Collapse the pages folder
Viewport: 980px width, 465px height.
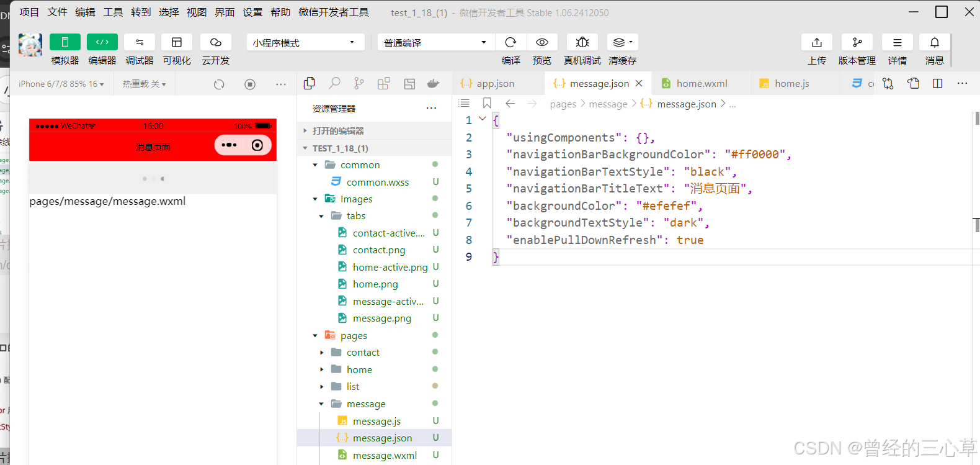click(374, 335)
